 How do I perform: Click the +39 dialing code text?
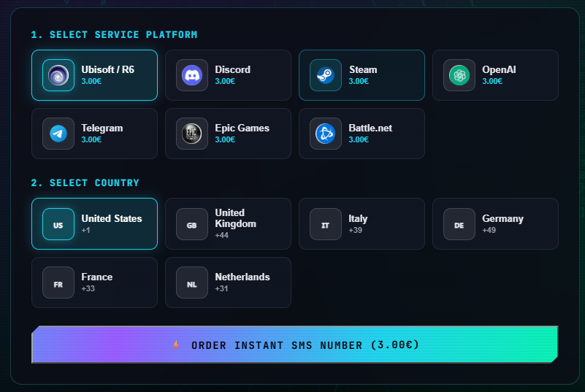(355, 230)
